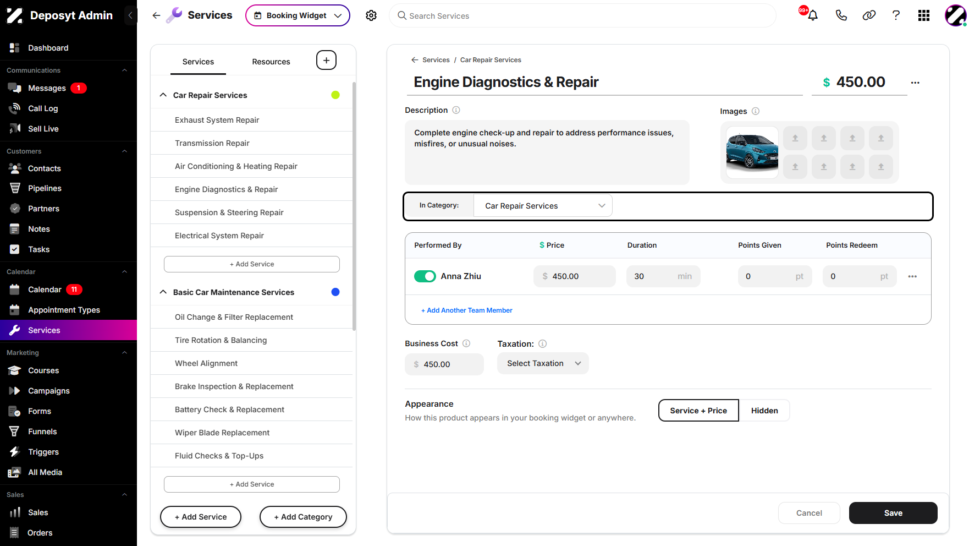Collapse the sidebar with chevron button
980x546 pixels.
(130, 15)
